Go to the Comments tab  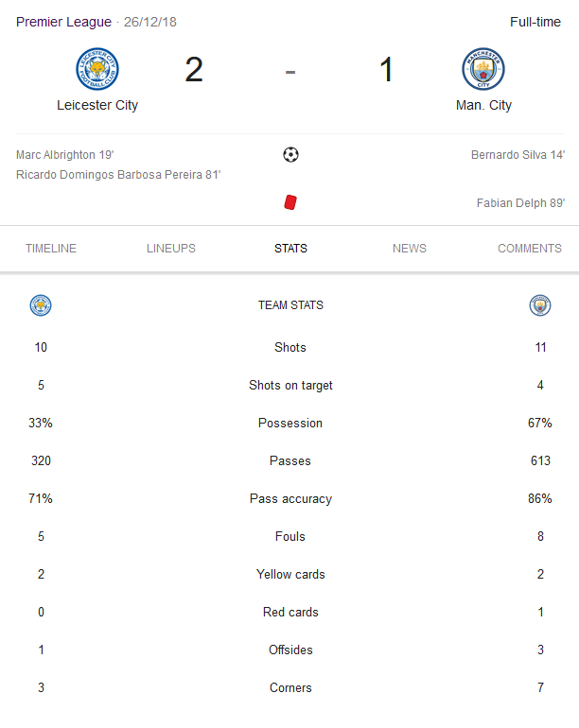530,249
